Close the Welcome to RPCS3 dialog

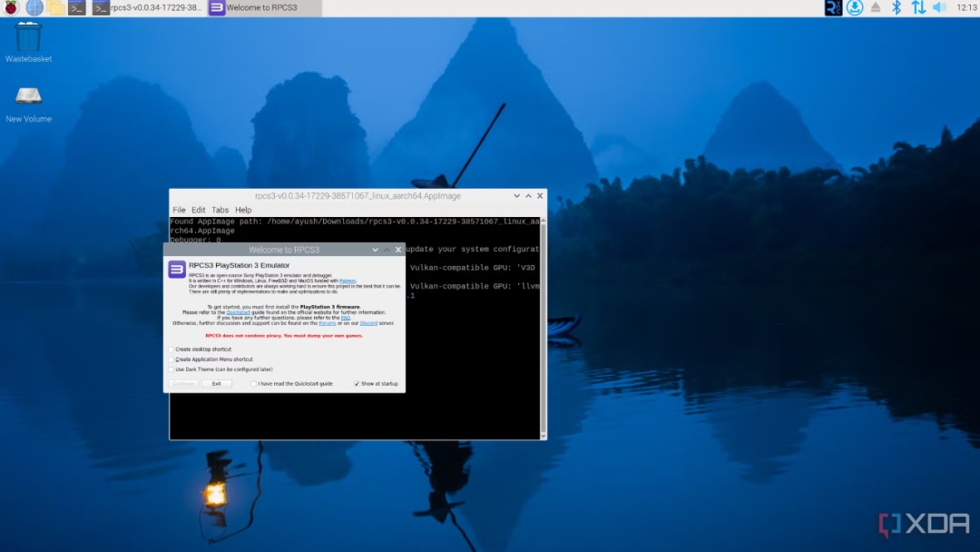pyautogui.click(x=398, y=250)
